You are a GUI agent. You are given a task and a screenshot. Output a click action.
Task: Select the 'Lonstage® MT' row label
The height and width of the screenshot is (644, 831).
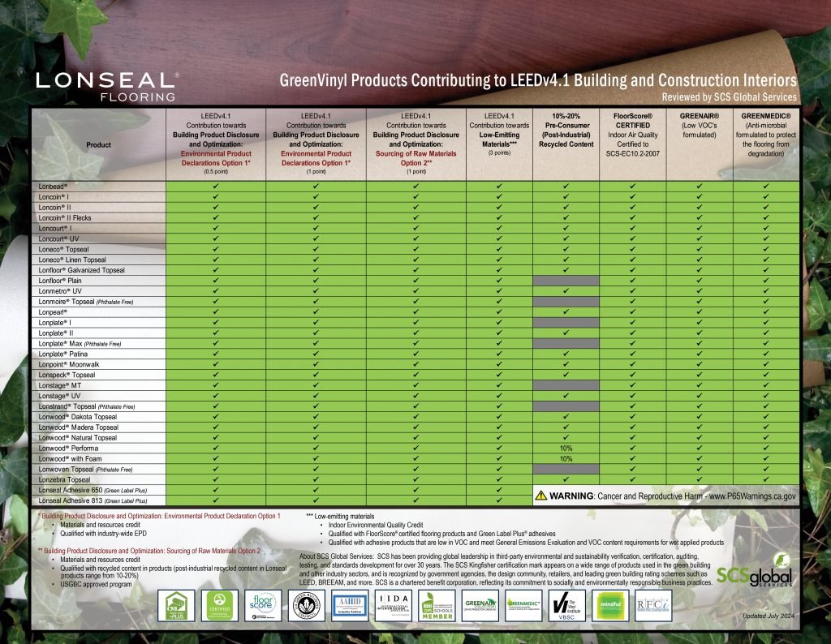(60, 385)
